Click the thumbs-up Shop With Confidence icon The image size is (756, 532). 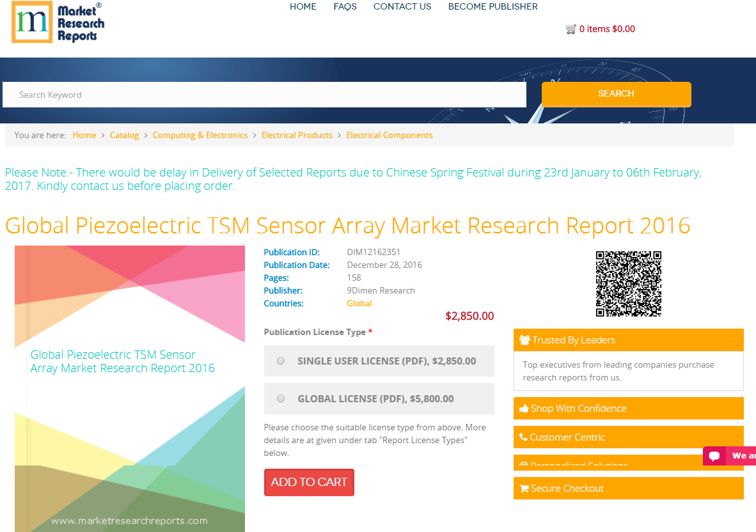click(524, 409)
